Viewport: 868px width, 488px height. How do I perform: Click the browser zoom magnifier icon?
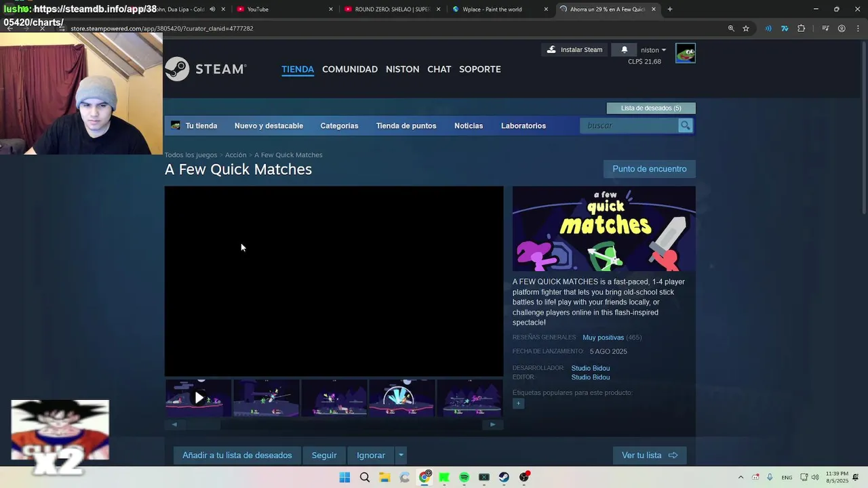pos(731,28)
